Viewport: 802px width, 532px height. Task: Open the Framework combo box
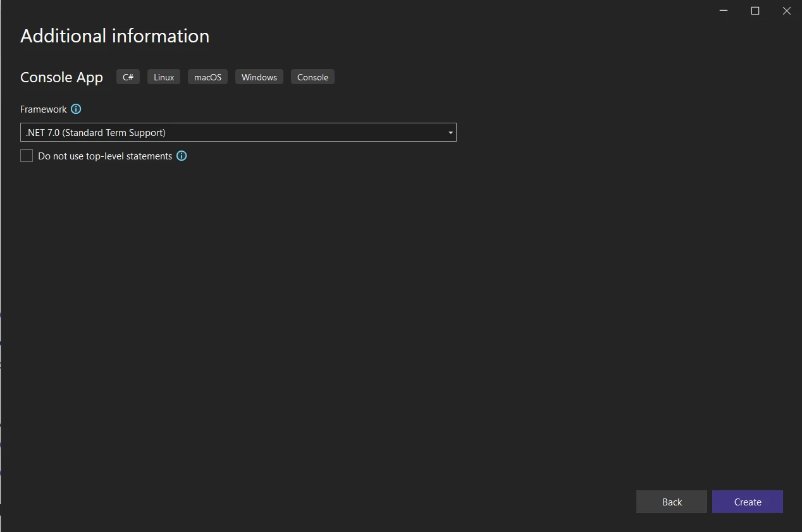[238, 132]
